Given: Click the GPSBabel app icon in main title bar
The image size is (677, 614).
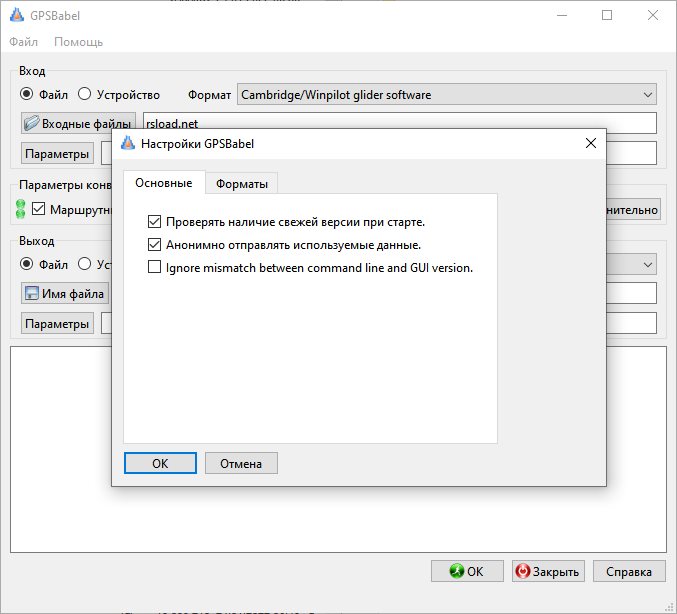Looking at the screenshot, I should tap(16, 15).
